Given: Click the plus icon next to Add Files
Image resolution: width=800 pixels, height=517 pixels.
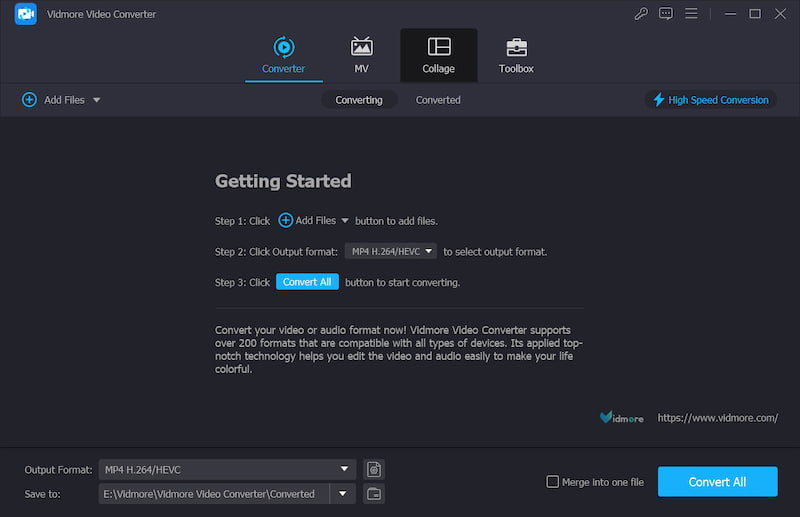Looking at the screenshot, I should tap(29, 100).
